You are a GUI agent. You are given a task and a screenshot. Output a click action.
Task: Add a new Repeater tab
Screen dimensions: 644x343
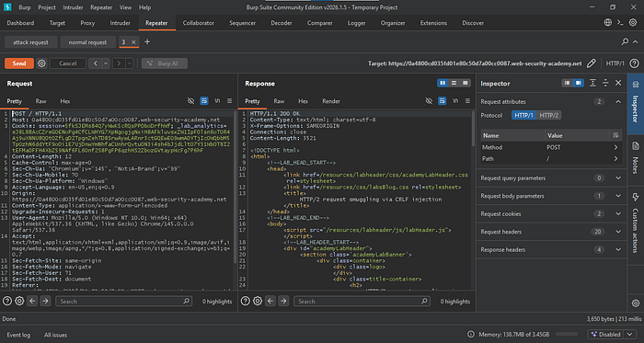pos(147,42)
